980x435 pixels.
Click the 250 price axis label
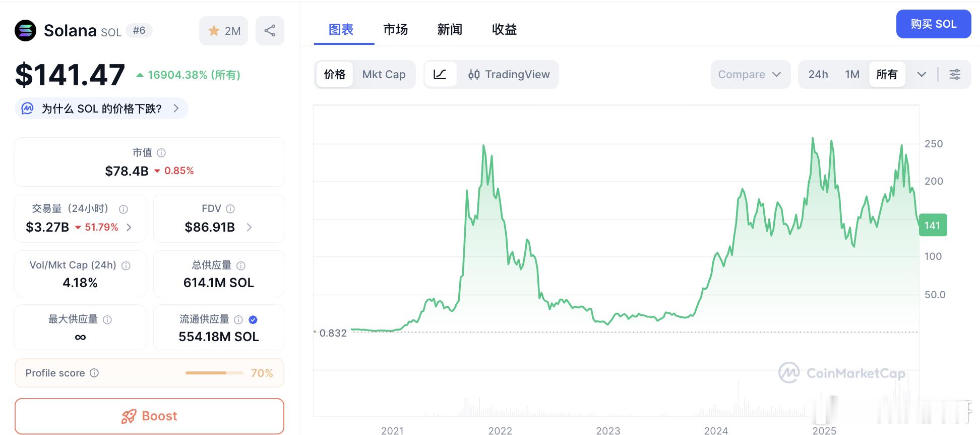(934, 144)
